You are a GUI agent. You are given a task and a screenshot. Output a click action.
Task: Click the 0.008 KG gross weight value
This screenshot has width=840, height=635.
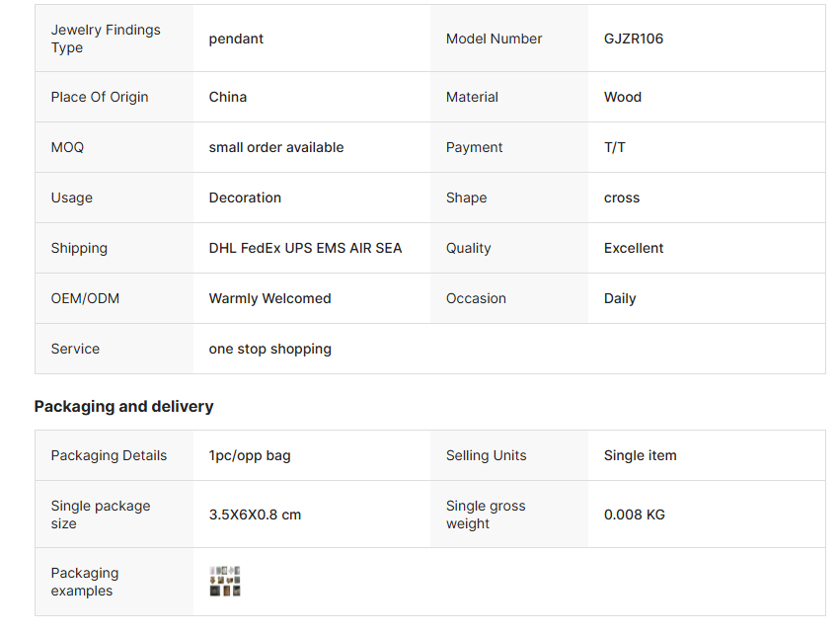[635, 515]
